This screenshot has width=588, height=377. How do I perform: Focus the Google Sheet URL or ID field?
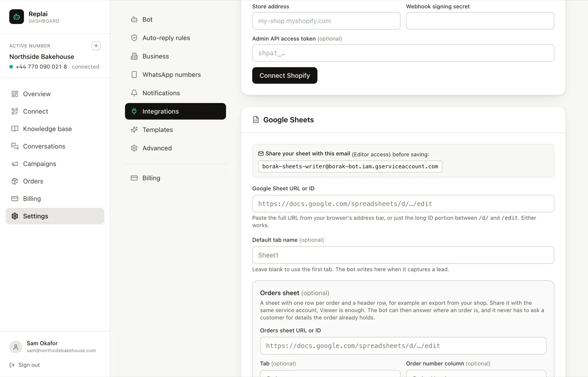tap(403, 204)
